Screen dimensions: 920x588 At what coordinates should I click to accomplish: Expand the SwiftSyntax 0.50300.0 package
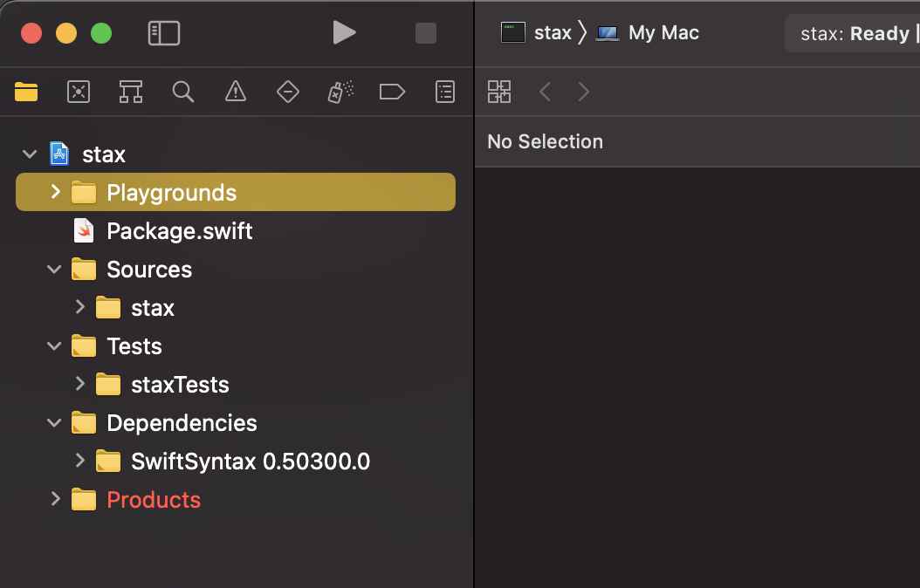pyautogui.click(x=80, y=461)
